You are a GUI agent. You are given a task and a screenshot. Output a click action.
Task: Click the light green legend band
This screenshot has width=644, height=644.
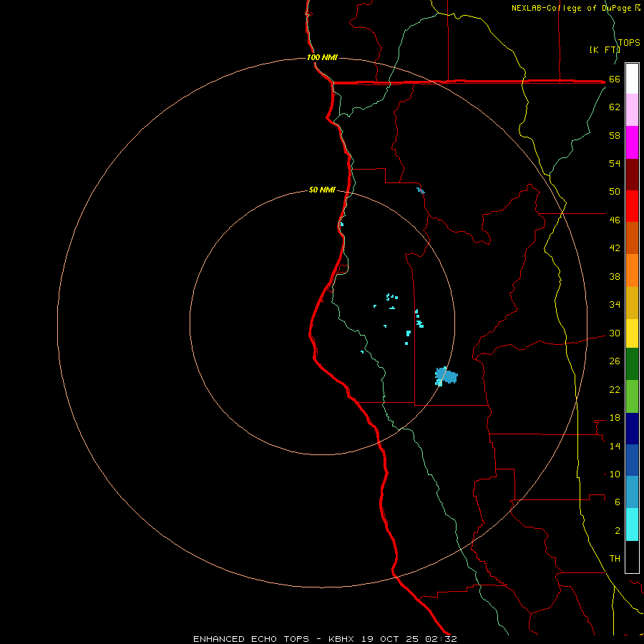point(632,396)
